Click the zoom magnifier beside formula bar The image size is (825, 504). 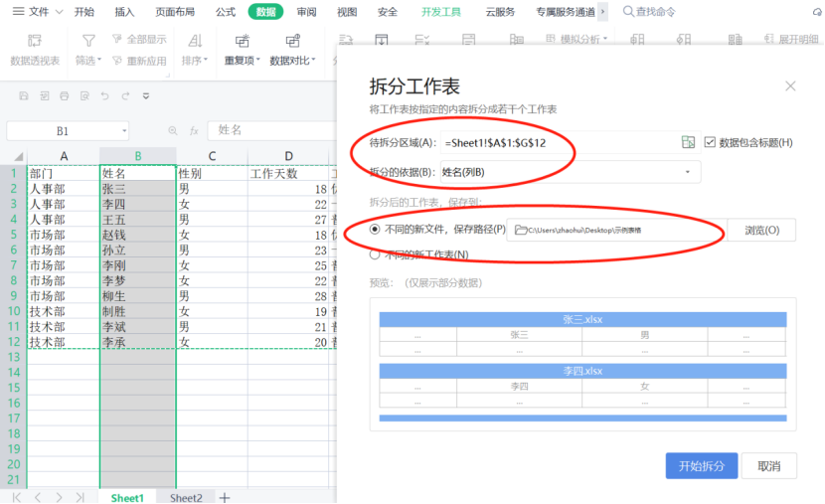[173, 130]
